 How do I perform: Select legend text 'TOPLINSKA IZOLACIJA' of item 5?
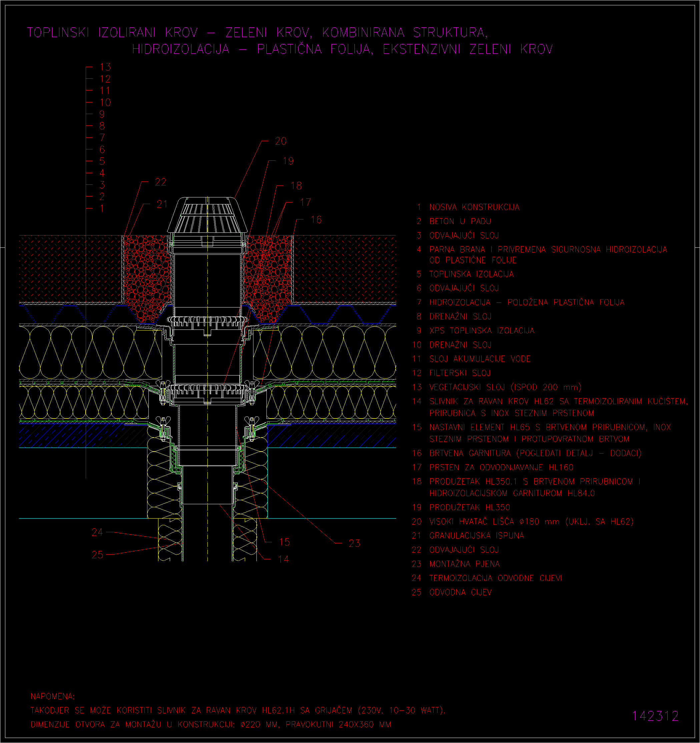[471, 274]
